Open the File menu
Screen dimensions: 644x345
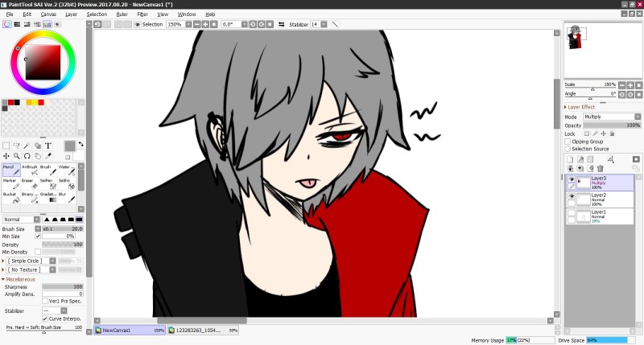click(x=10, y=14)
